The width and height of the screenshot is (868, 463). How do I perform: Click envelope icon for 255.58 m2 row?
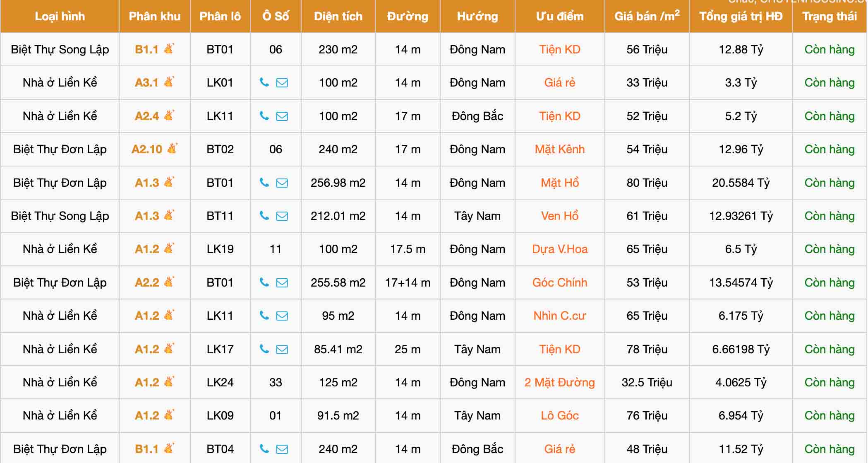point(282,282)
